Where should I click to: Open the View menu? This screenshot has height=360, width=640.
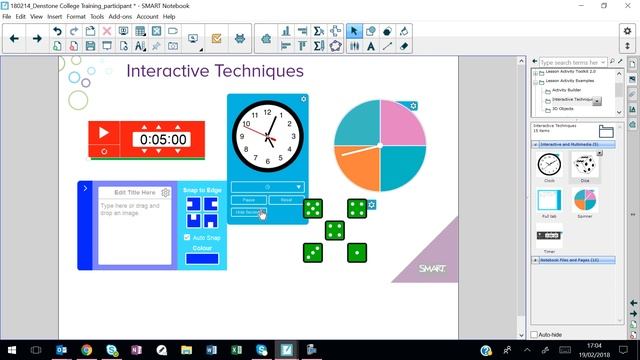click(x=36, y=17)
